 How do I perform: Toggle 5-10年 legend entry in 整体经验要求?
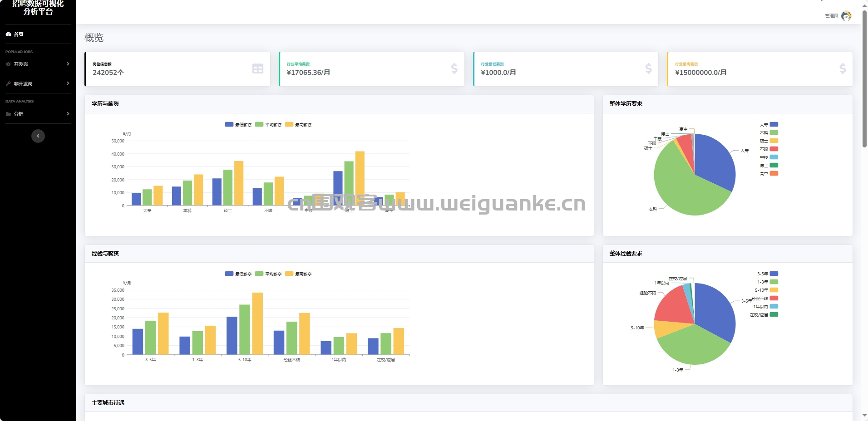point(767,290)
